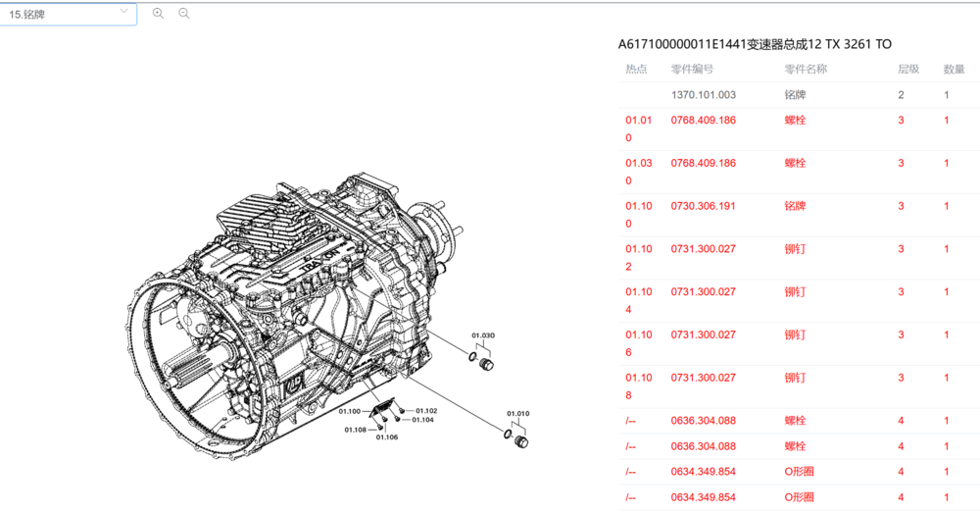Image resolution: width=980 pixels, height=513 pixels.
Task: Click diagram callout 01.102
Action: (x=425, y=411)
